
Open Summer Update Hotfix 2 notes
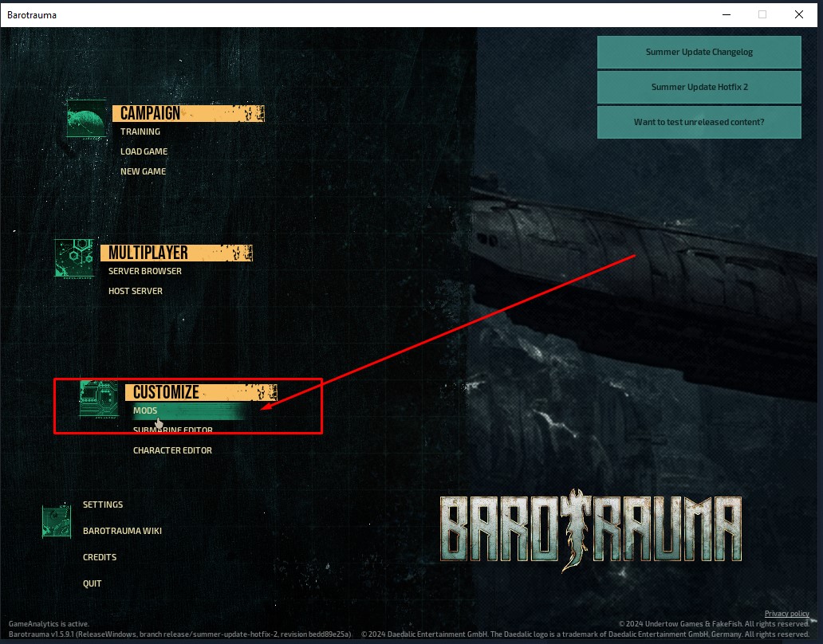pyautogui.click(x=699, y=87)
